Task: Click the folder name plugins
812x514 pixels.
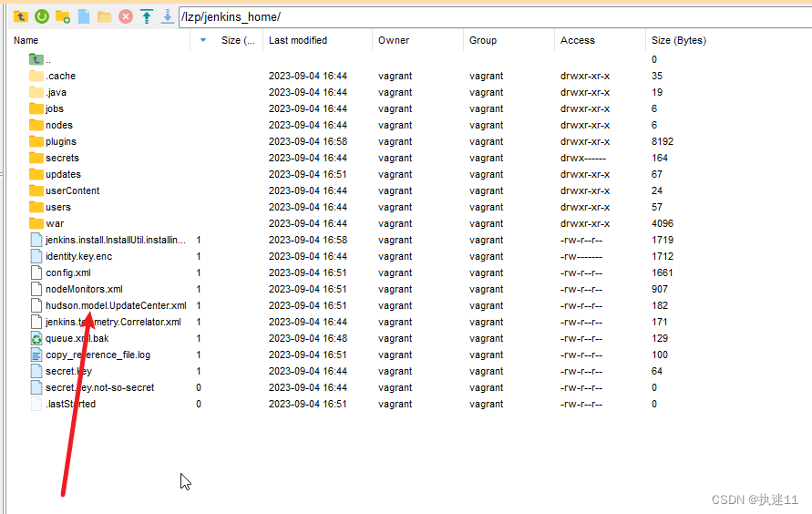Action: [x=61, y=141]
